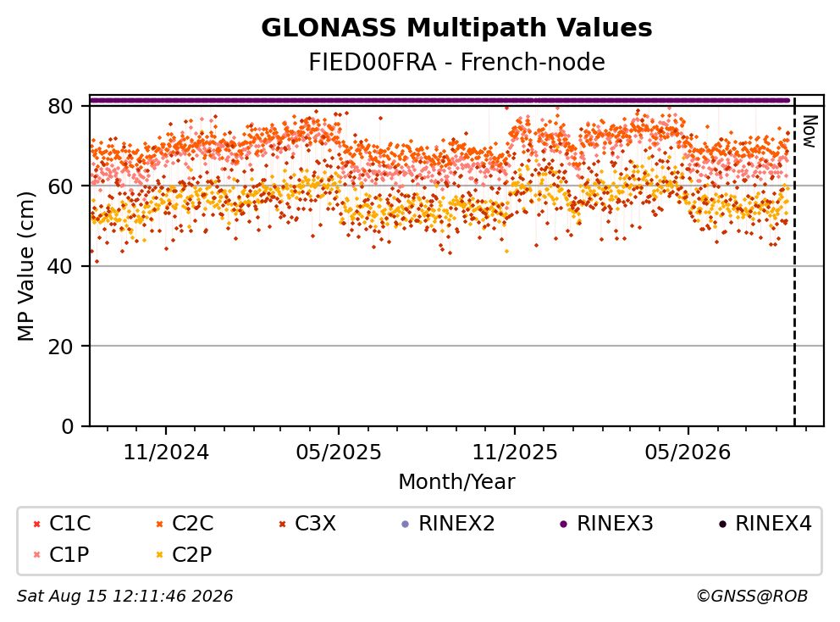The image size is (840, 622).
Task: Click the 05/2025 x-axis tick label
Action: (339, 453)
